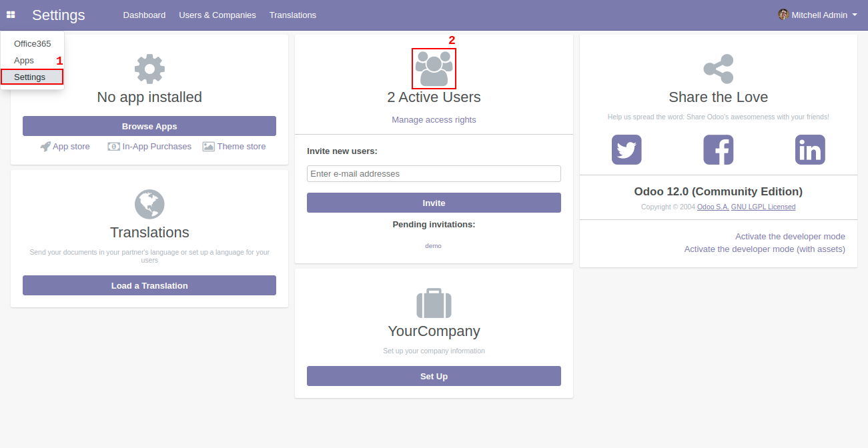This screenshot has height=448, width=868.
Task: Click Mitchell Admin avatar picture
Action: tap(783, 15)
